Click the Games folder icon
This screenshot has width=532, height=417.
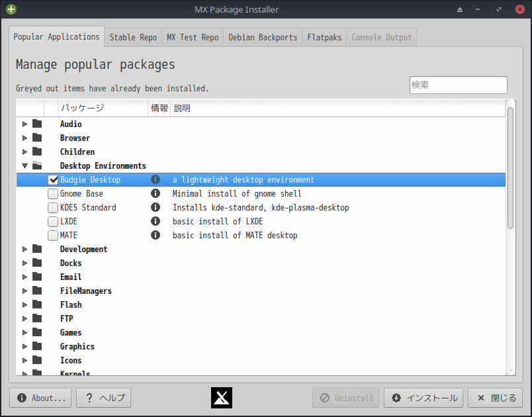[37, 332]
